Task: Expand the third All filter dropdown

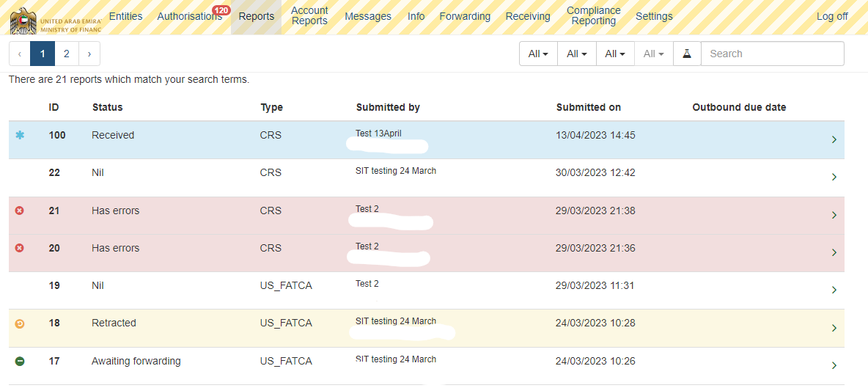Action: click(614, 54)
